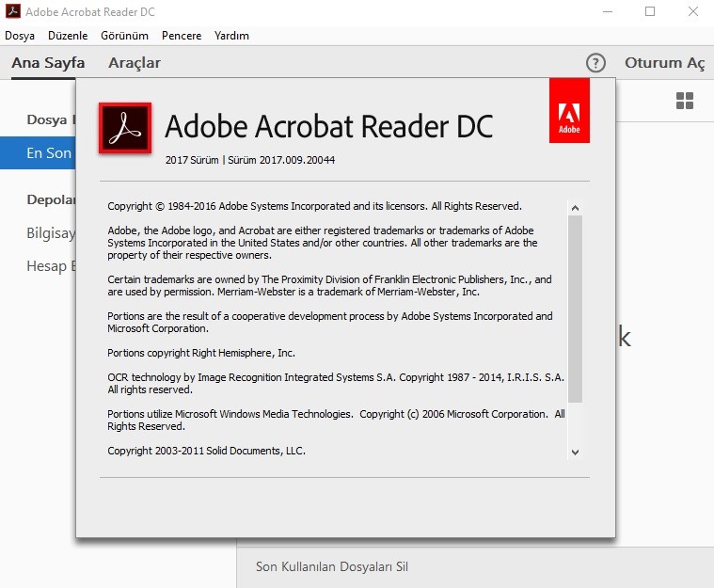Select the Ana Sayfa tab

[x=48, y=63]
